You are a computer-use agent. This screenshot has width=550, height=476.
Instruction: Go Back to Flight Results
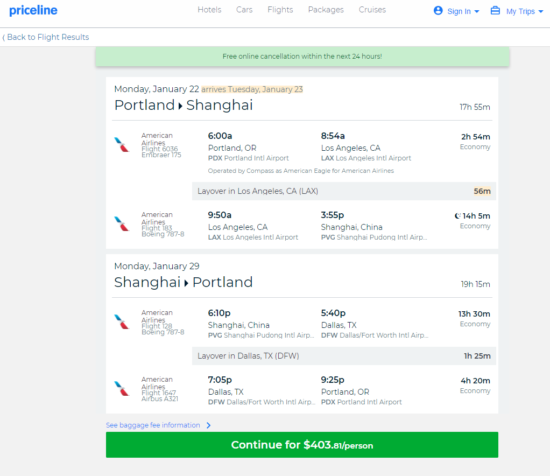pos(46,37)
